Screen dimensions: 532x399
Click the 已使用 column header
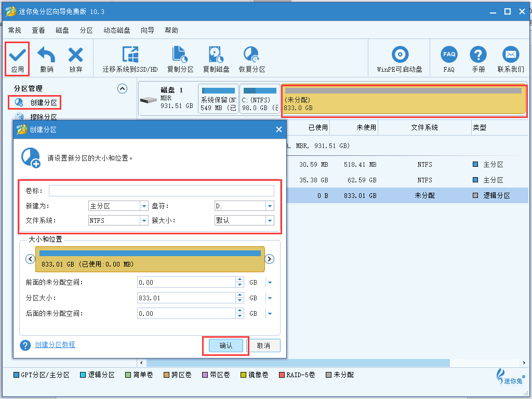pos(318,128)
